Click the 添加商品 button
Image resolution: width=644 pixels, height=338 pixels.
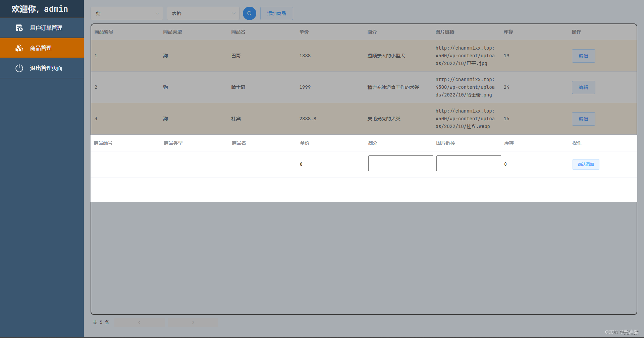coord(276,13)
